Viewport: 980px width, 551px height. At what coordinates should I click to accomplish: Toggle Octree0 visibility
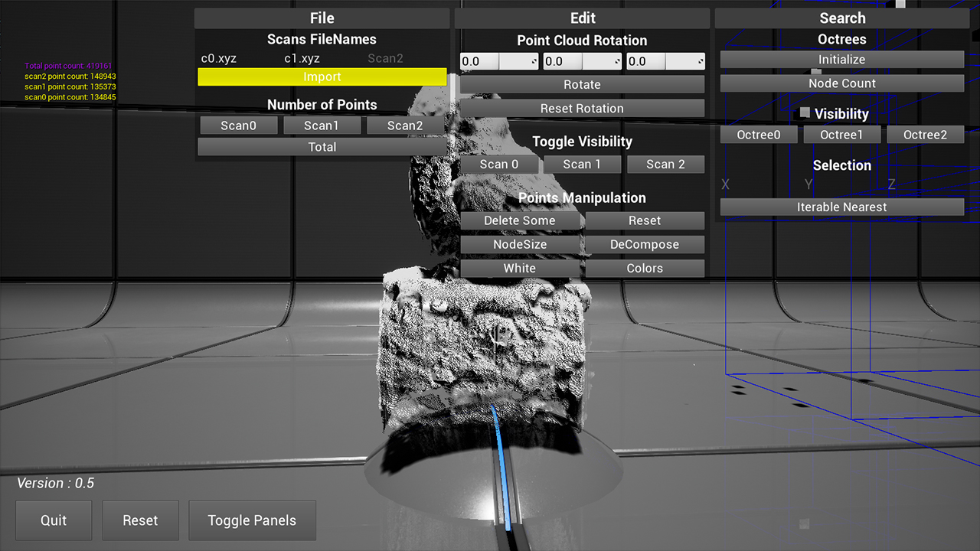[759, 135]
